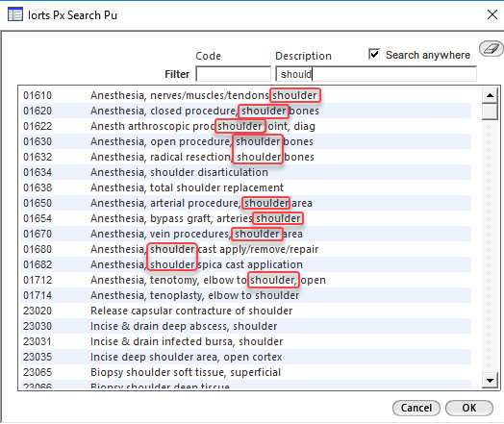Select row 01638 total shoulder replacement
The width and height of the screenshot is (504, 424).
pyautogui.click(x=245, y=187)
